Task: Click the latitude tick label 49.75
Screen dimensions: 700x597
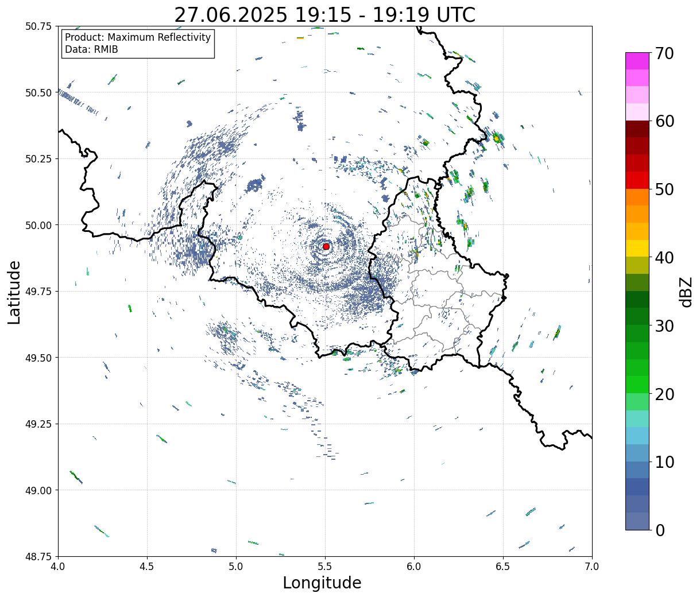Action: pos(38,292)
